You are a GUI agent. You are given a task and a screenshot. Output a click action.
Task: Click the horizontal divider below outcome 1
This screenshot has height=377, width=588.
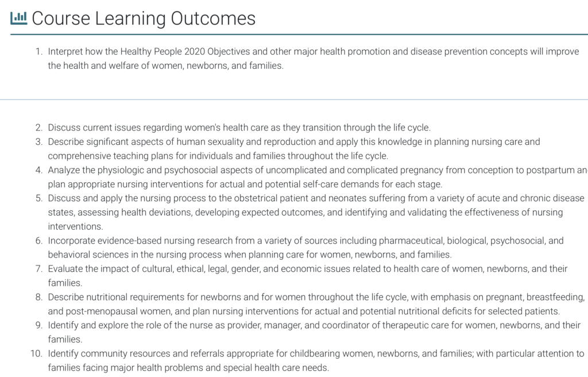tap(294, 100)
